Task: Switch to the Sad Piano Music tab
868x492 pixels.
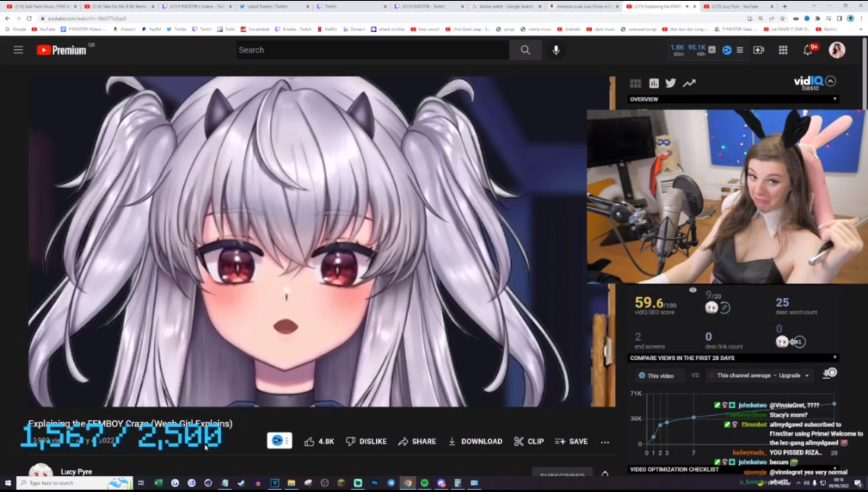Action: pyautogui.click(x=42, y=7)
